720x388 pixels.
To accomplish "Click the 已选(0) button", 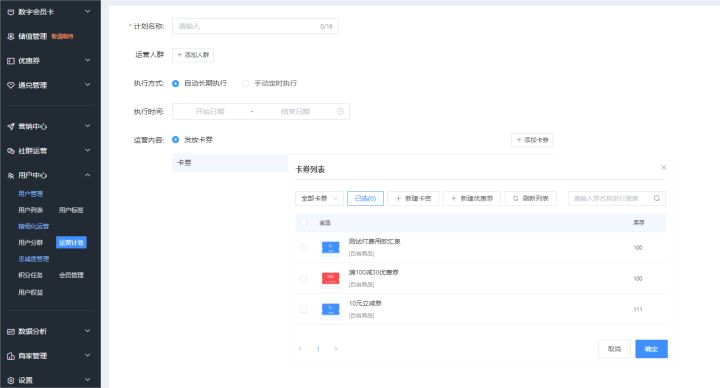I will click(x=366, y=198).
